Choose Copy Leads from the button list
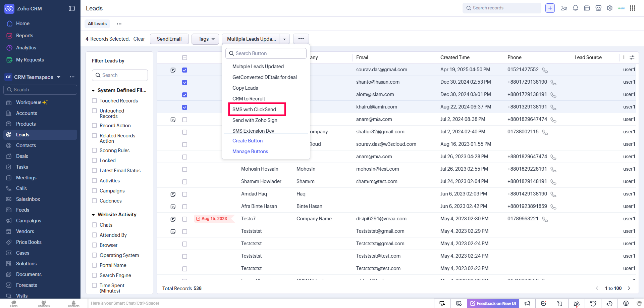This screenshot has width=644, height=308. pyautogui.click(x=245, y=88)
